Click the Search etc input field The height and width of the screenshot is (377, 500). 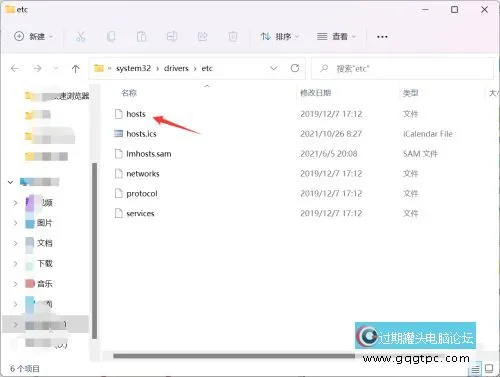coord(402,69)
